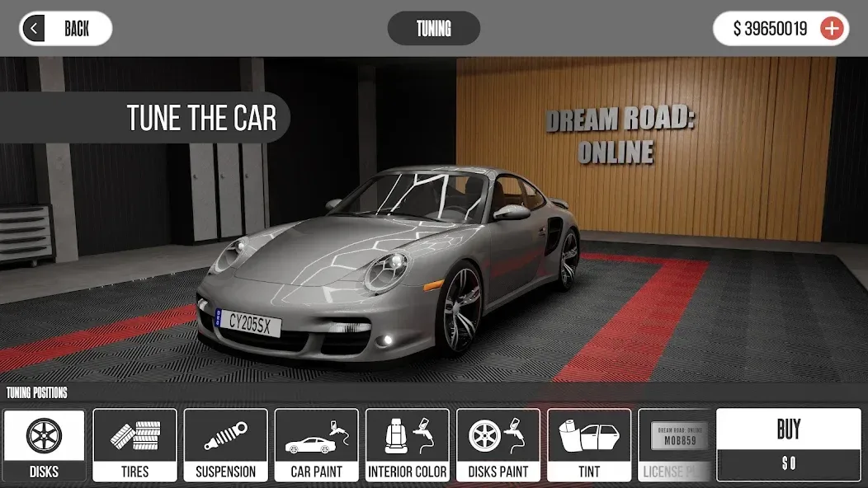Viewport: 868px width, 488px height.
Task: Click the red plus add-money icon
Action: [832, 28]
